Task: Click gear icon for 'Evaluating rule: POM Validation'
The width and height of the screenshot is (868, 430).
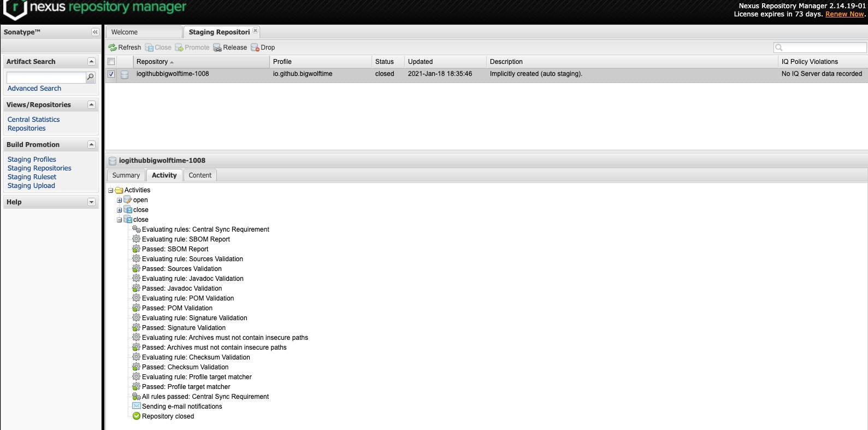Action: (x=137, y=298)
